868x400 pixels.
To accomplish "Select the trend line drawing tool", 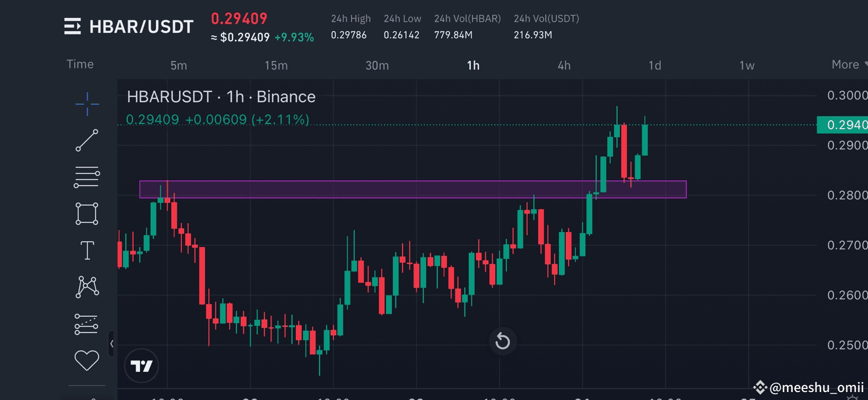I will [86, 141].
